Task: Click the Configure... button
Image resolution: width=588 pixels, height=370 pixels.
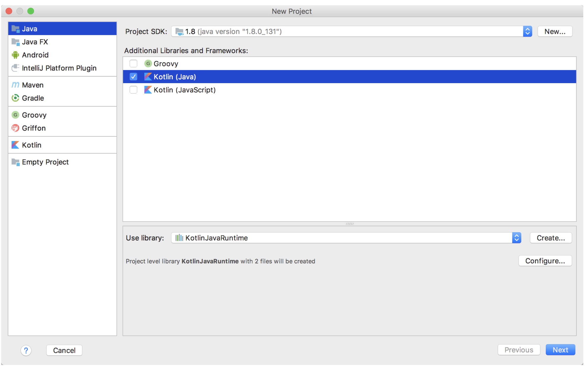Action: (545, 261)
